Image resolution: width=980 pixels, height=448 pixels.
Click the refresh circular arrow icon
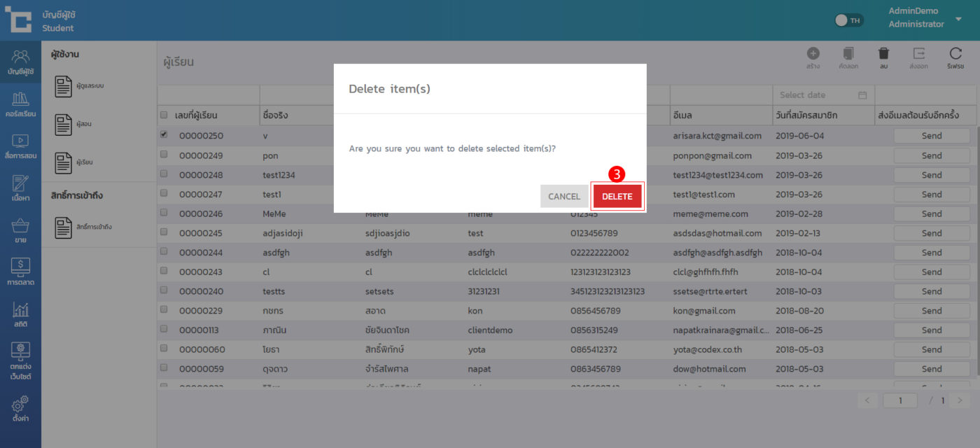955,55
